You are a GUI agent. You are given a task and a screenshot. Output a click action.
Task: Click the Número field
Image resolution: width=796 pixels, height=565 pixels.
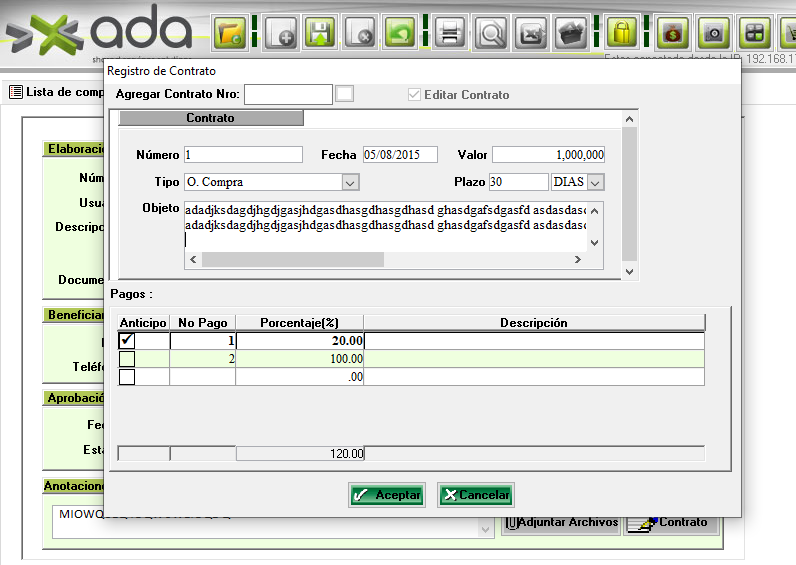[x=243, y=155]
